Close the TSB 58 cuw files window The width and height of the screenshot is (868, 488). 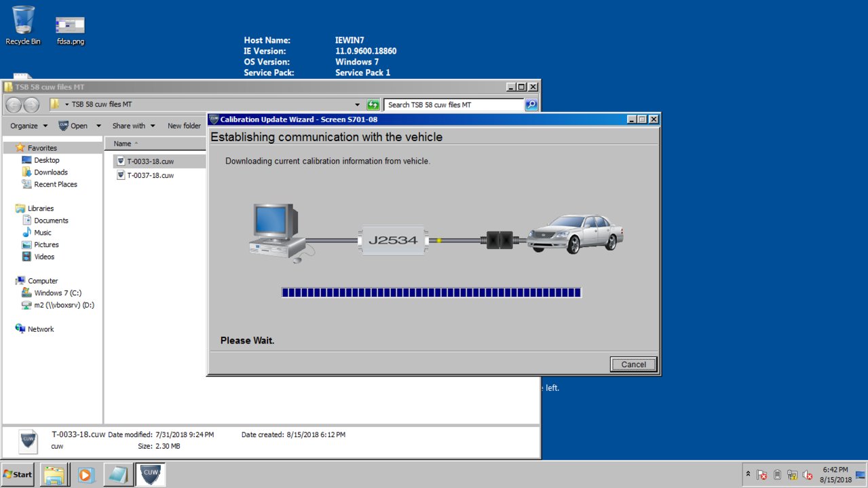pyautogui.click(x=533, y=87)
